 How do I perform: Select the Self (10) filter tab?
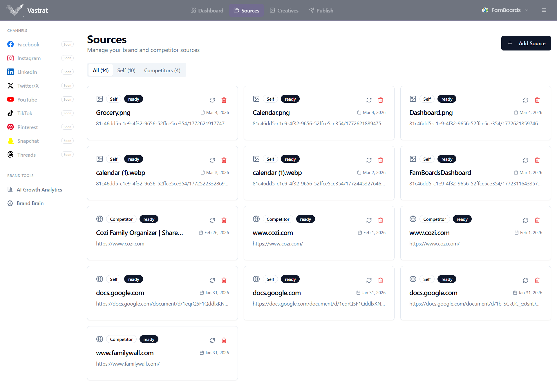pyautogui.click(x=126, y=71)
